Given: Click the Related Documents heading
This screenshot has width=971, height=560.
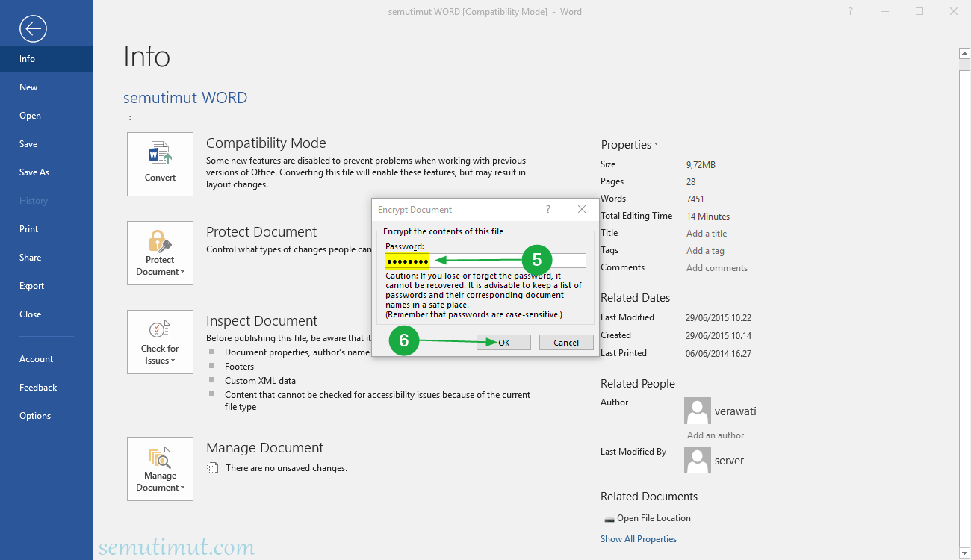Looking at the screenshot, I should coord(649,497).
